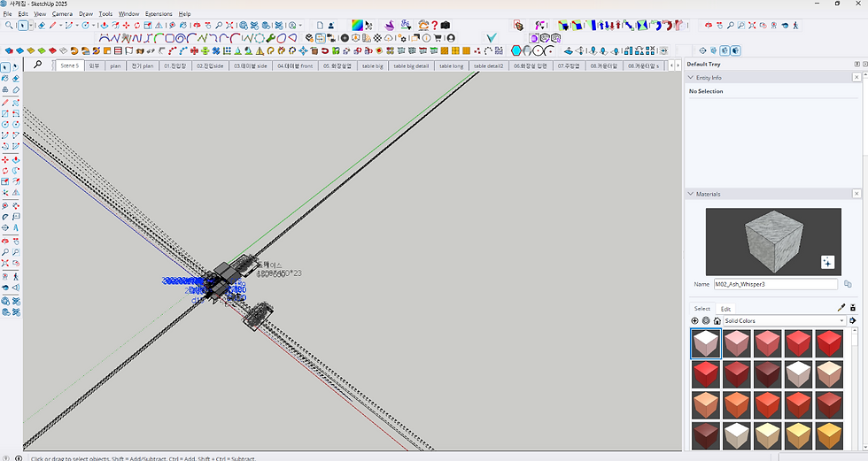Switch to the Select tab in Materials
The height and width of the screenshot is (461, 868).
[701, 309]
